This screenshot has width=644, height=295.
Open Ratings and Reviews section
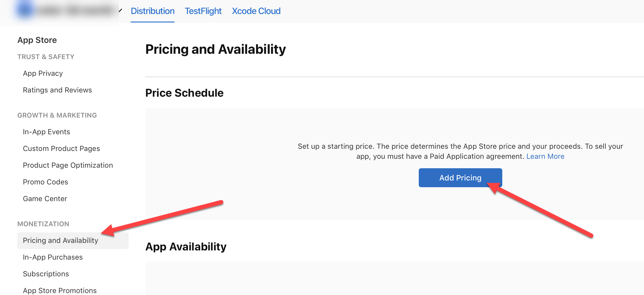[x=57, y=90]
